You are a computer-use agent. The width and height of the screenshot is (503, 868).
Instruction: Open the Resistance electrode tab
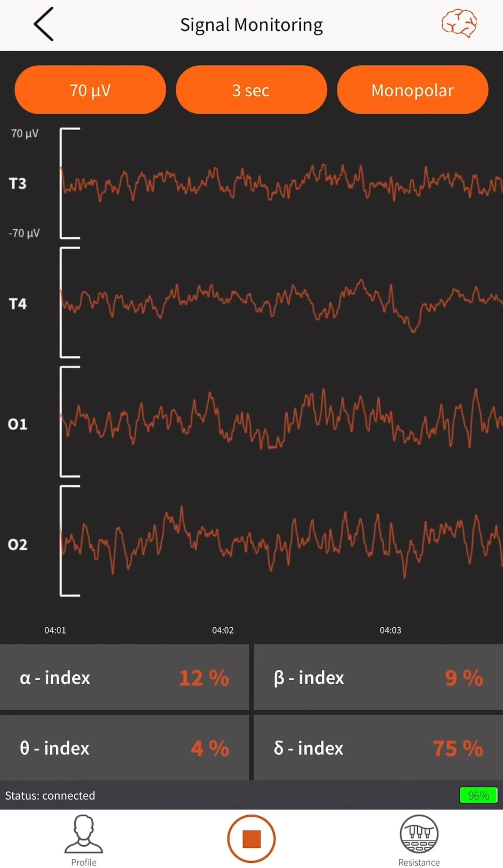click(x=419, y=839)
